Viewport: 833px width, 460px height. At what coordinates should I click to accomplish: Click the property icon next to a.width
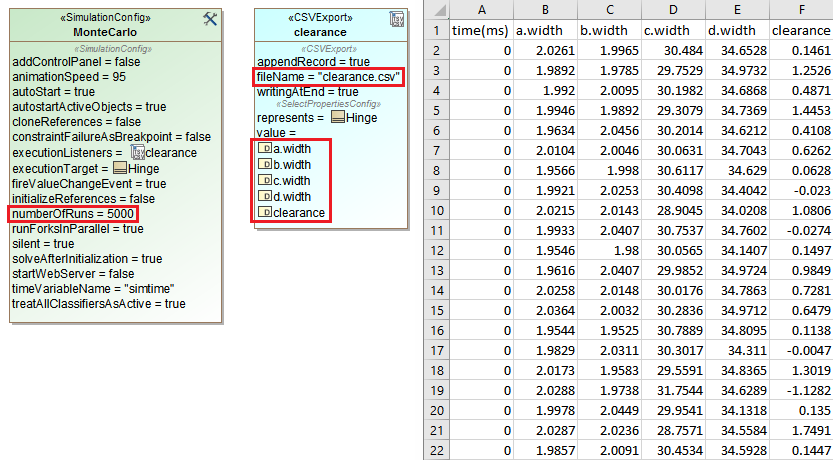pos(265,148)
